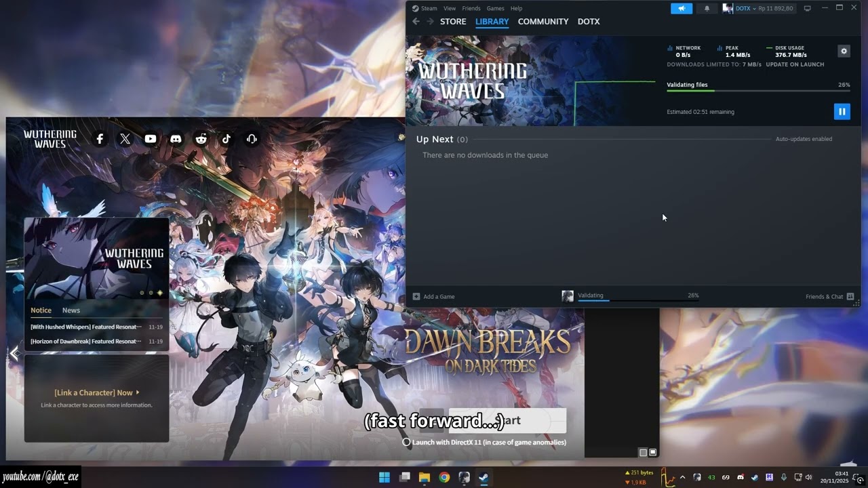868x488 pixels.
Task: Expand the hidden system tray icons chevron
Action: click(x=682, y=477)
